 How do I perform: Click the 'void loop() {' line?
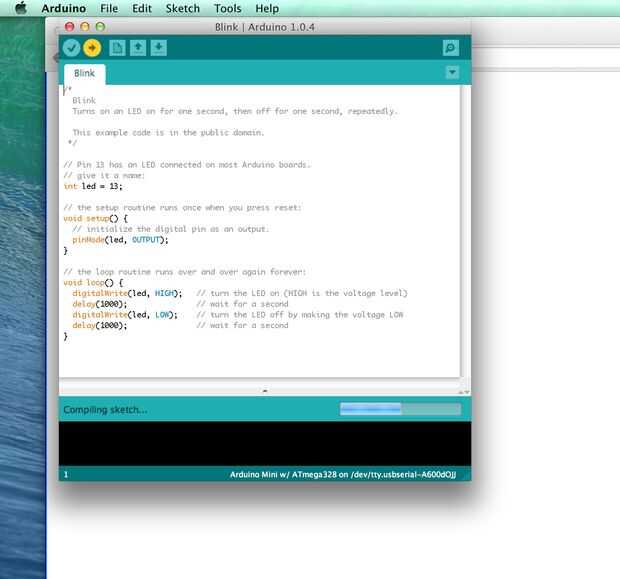pyautogui.click(x=93, y=282)
